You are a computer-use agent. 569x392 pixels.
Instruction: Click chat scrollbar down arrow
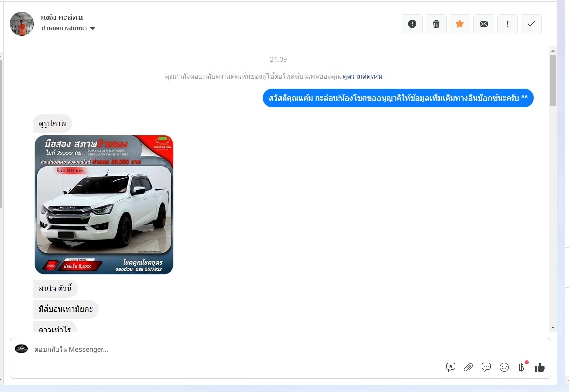coord(553,328)
